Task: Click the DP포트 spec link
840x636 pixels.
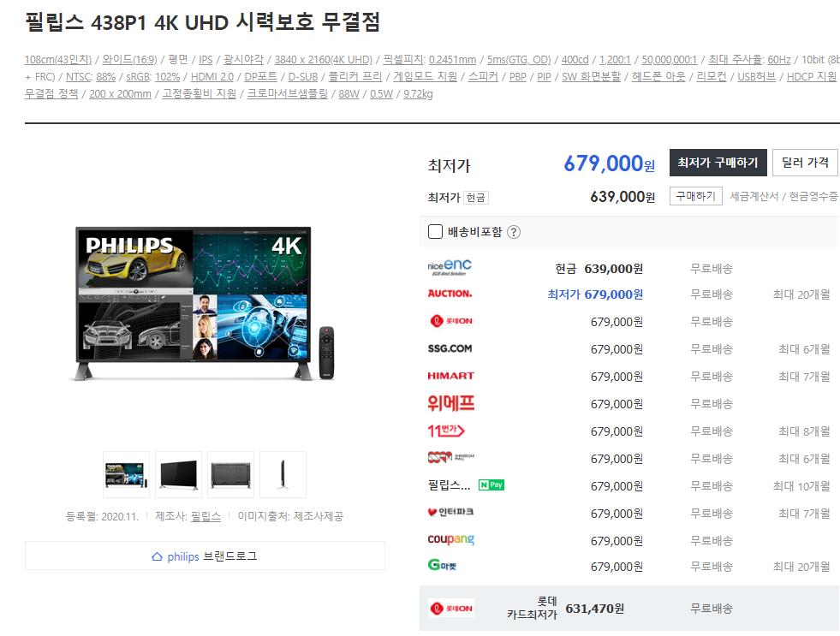Action: pos(260,76)
